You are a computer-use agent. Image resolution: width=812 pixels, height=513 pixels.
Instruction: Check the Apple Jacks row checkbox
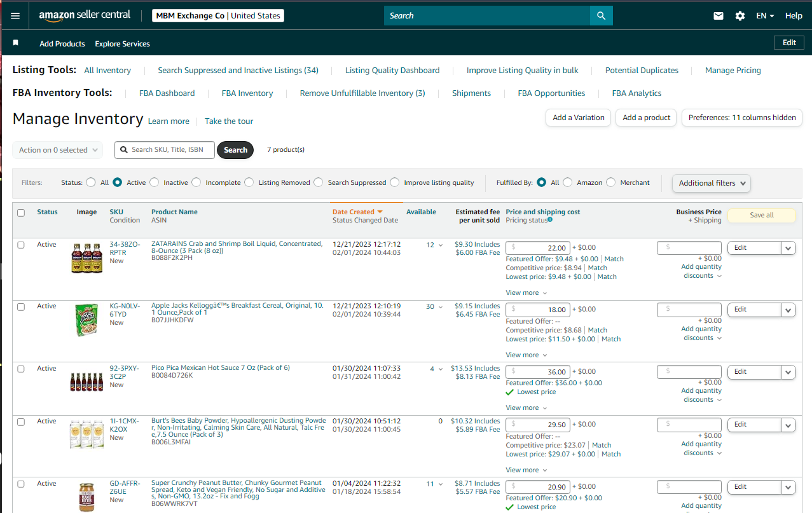pyautogui.click(x=21, y=306)
